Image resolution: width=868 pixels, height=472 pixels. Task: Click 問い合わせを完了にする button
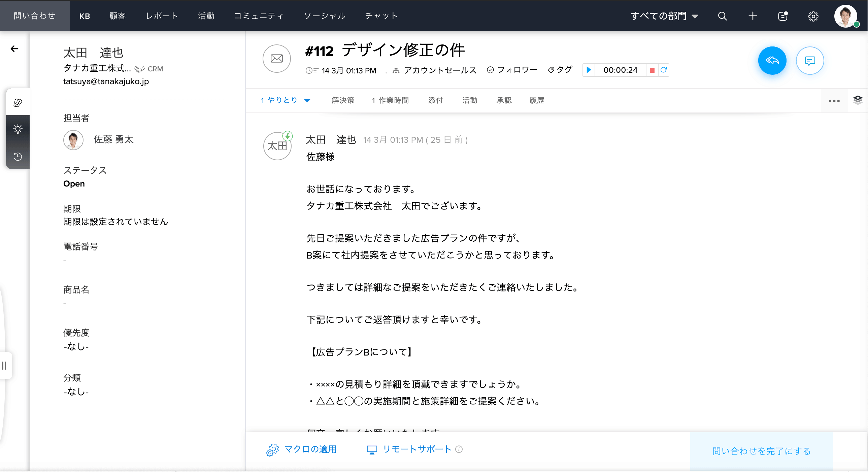point(762,451)
